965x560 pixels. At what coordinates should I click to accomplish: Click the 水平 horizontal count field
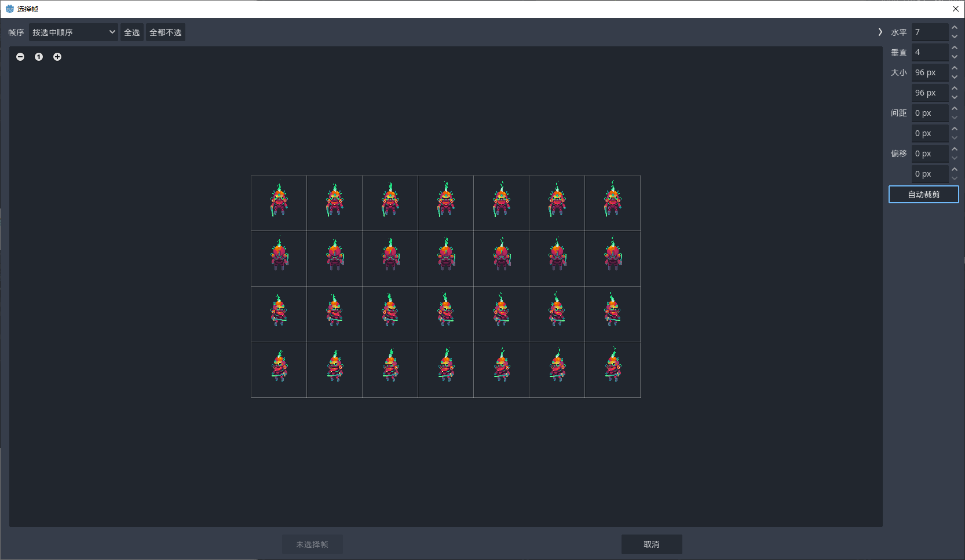[x=930, y=32]
